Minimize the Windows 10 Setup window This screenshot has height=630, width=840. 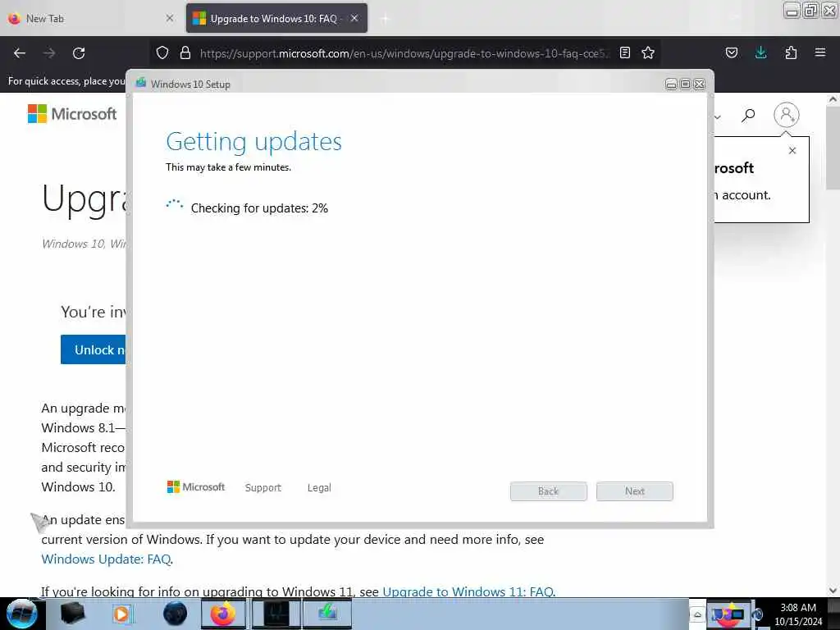pos(671,84)
